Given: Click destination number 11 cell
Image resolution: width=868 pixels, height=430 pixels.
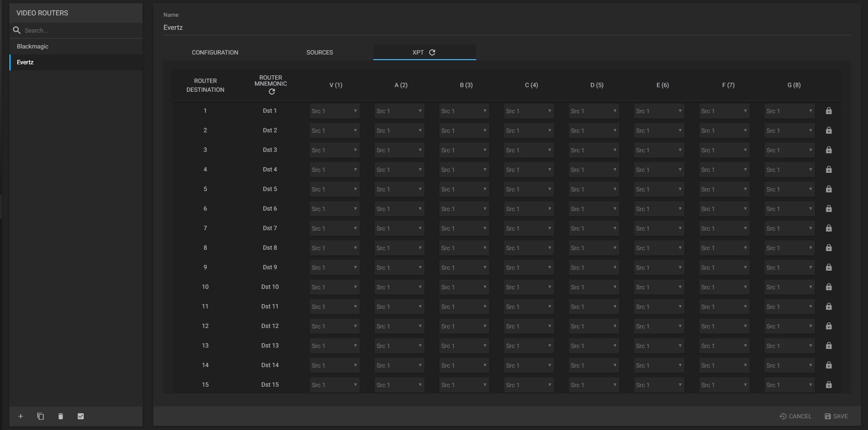Looking at the screenshot, I should coord(205,307).
